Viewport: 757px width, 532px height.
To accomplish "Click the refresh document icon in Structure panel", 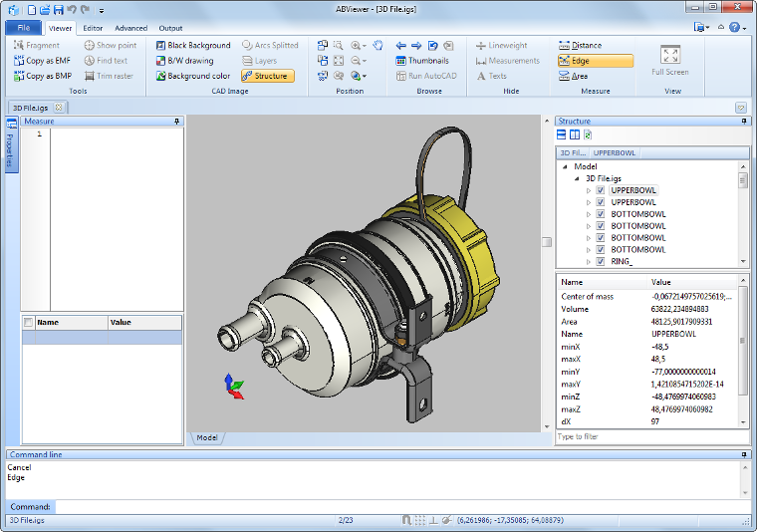I will tap(588, 134).
